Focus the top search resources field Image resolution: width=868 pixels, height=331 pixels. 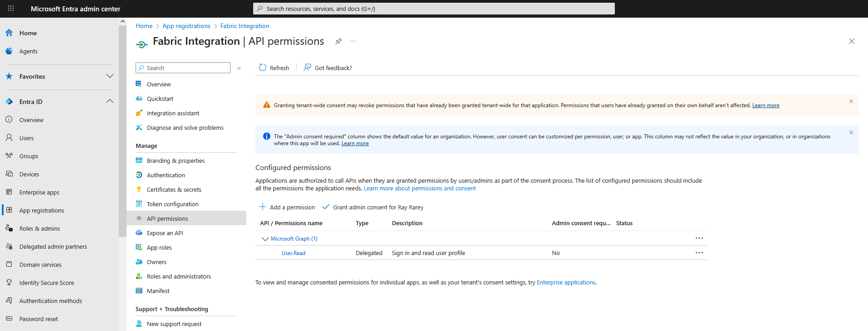(434, 9)
